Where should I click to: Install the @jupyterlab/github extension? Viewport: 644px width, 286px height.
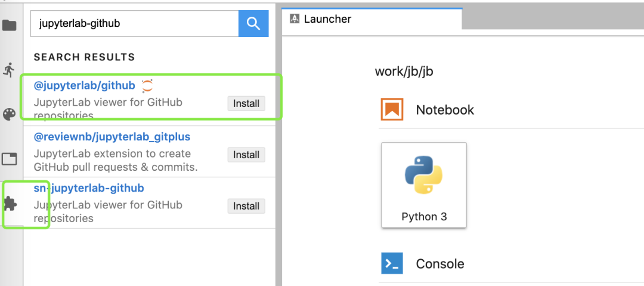click(246, 104)
